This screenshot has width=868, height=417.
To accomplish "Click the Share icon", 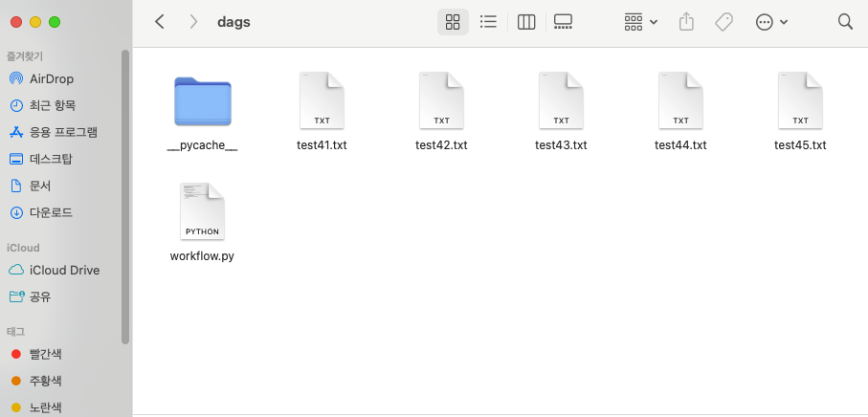I will 686,22.
